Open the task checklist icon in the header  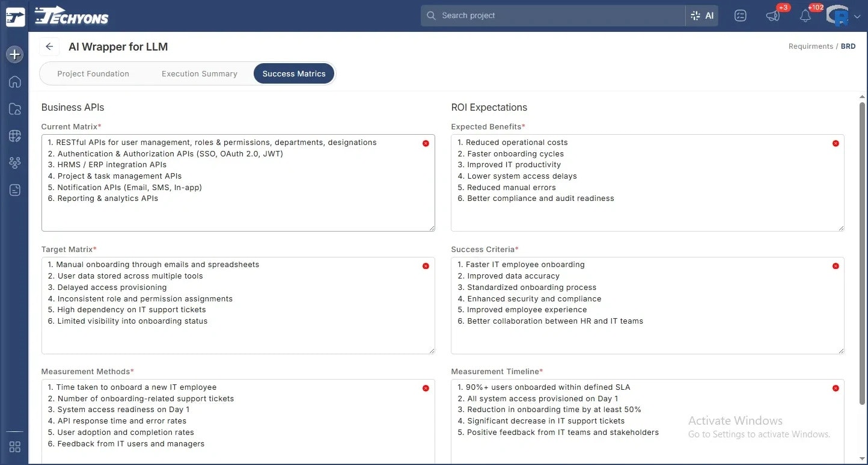tap(740, 16)
